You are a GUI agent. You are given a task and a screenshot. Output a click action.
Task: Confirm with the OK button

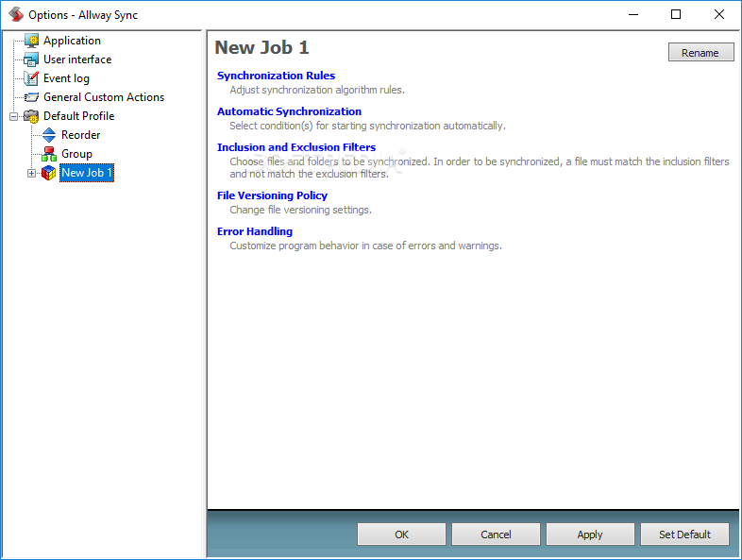click(401, 535)
